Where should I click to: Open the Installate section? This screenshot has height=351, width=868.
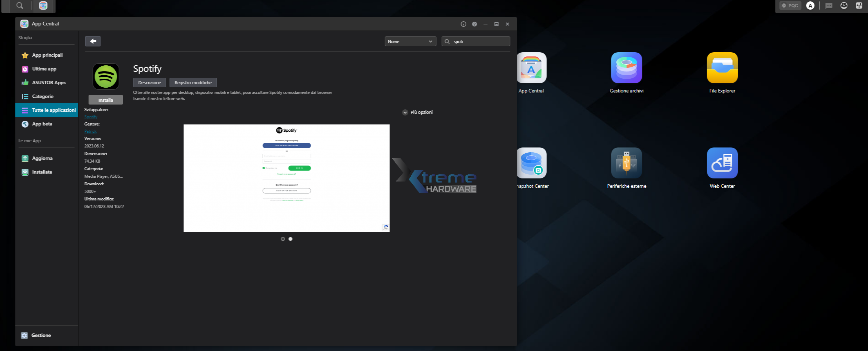[47, 172]
